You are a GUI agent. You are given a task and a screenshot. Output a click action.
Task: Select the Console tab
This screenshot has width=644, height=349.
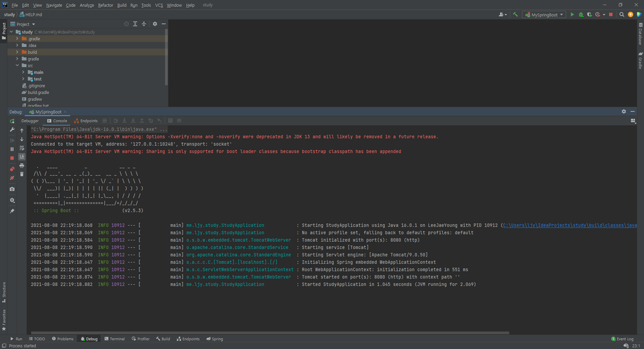point(57,121)
